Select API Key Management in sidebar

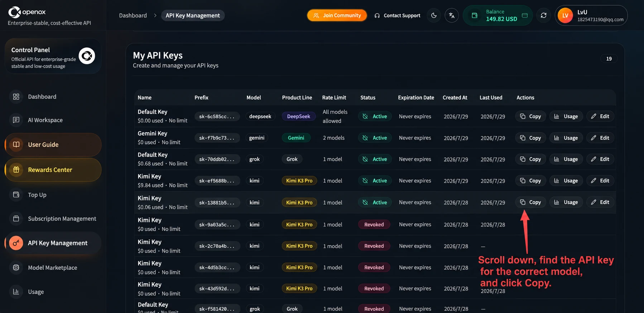point(53,243)
